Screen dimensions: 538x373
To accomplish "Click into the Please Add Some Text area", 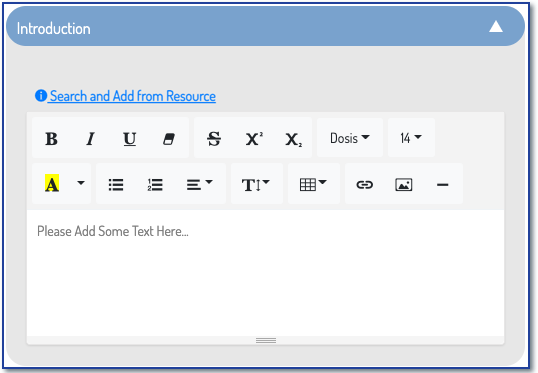I will click(x=265, y=273).
